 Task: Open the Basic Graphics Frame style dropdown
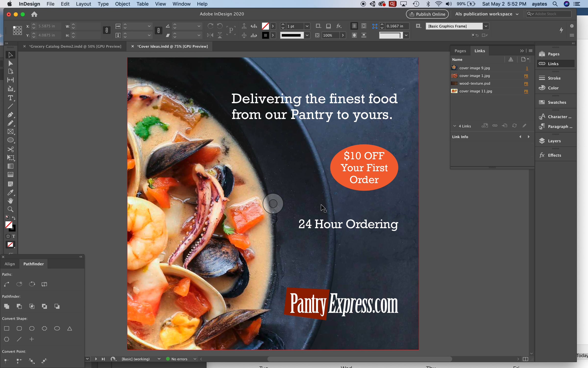pos(486,26)
